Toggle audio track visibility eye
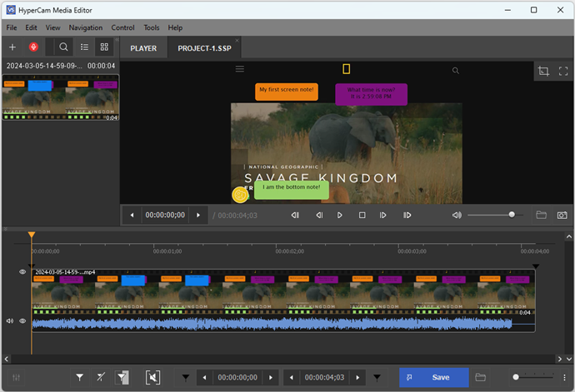 pyautogui.click(x=22, y=321)
